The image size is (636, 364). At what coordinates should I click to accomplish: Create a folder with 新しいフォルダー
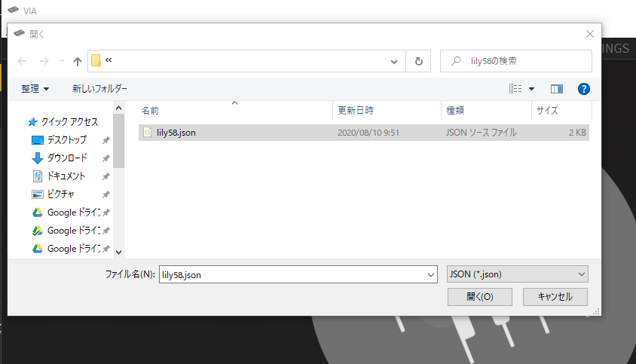(99, 88)
